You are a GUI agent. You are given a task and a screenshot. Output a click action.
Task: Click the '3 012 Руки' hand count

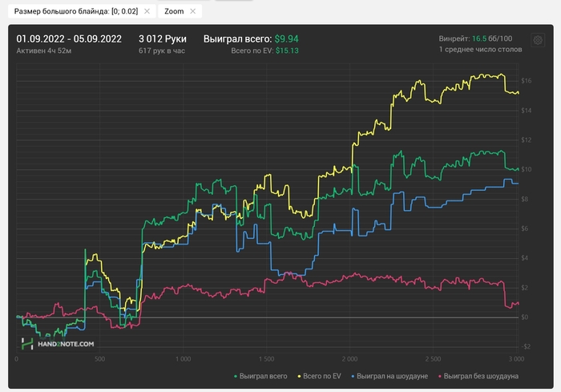click(x=163, y=38)
